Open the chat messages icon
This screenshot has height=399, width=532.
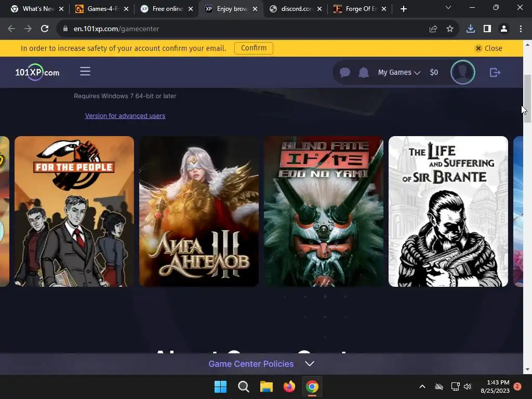click(345, 72)
